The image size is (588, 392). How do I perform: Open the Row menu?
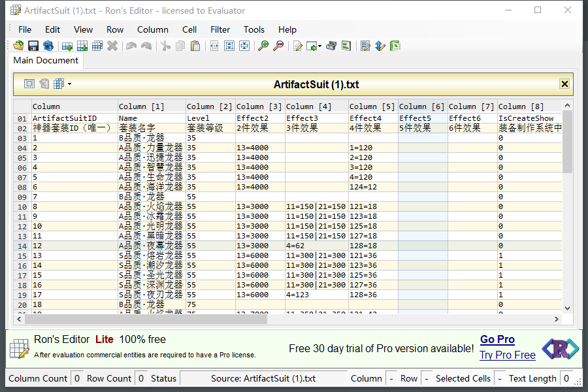tap(115, 29)
